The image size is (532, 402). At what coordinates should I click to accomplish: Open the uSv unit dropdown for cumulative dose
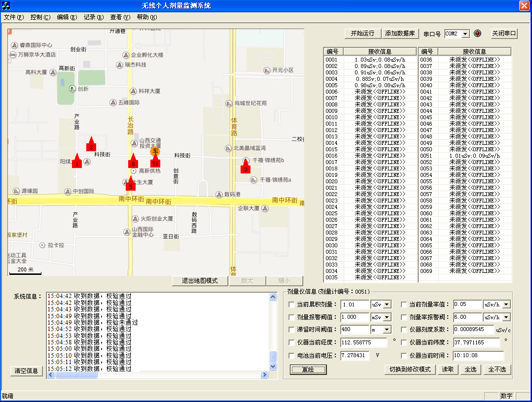(x=387, y=304)
